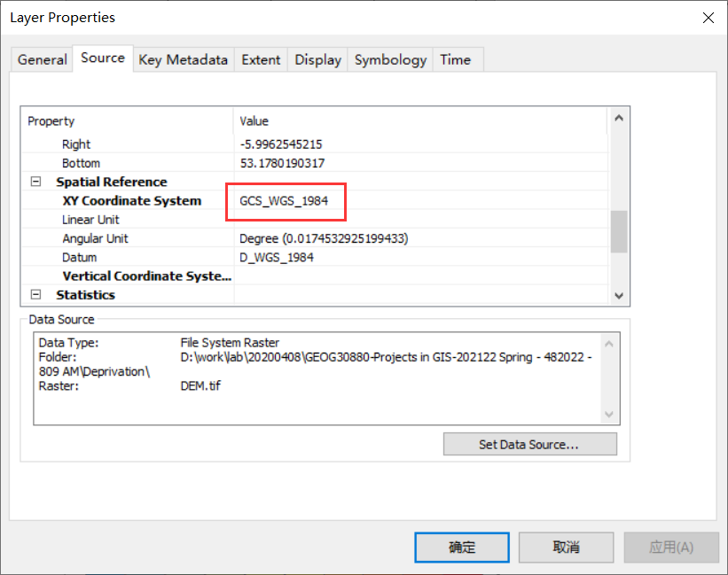The width and height of the screenshot is (728, 575).
Task: Click the Property column header
Action: point(51,121)
